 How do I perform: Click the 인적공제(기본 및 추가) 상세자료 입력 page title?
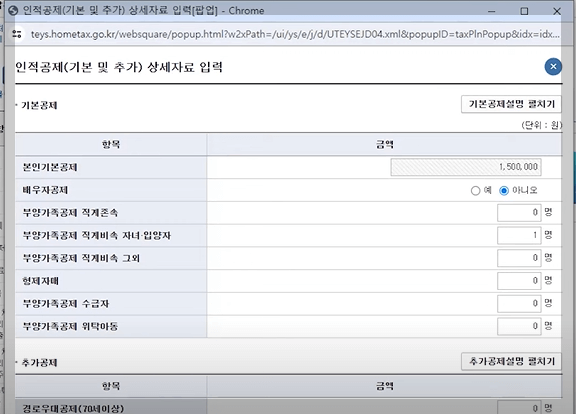119,67
